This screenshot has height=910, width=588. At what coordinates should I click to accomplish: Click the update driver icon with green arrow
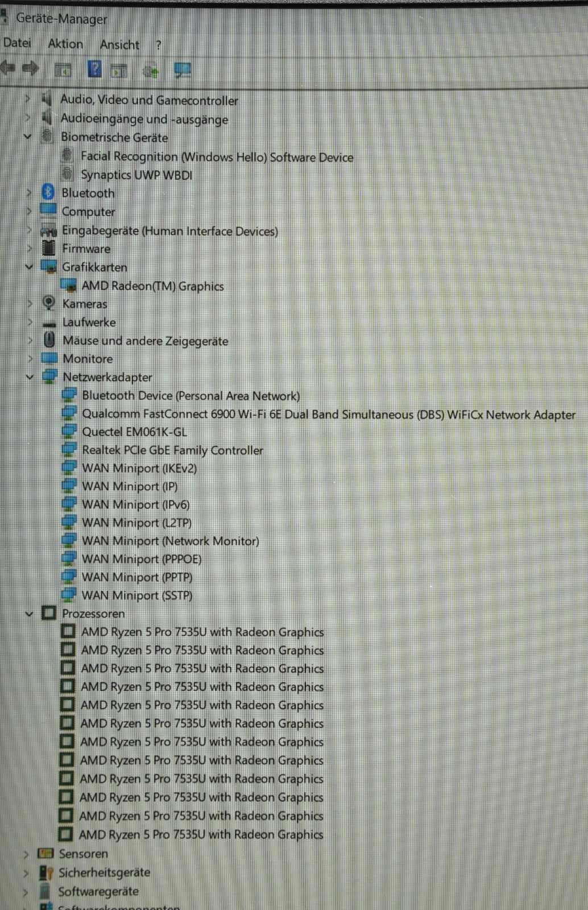click(150, 71)
